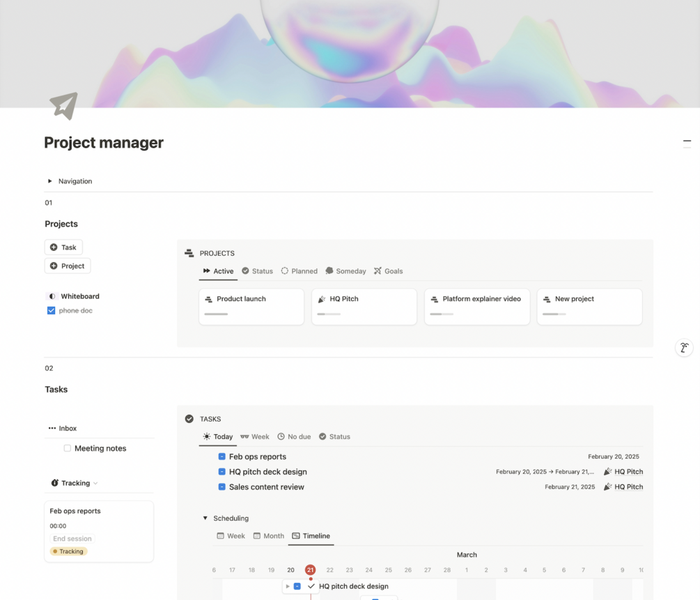Click the Project manager page title
The height and width of the screenshot is (600, 700).
104,143
